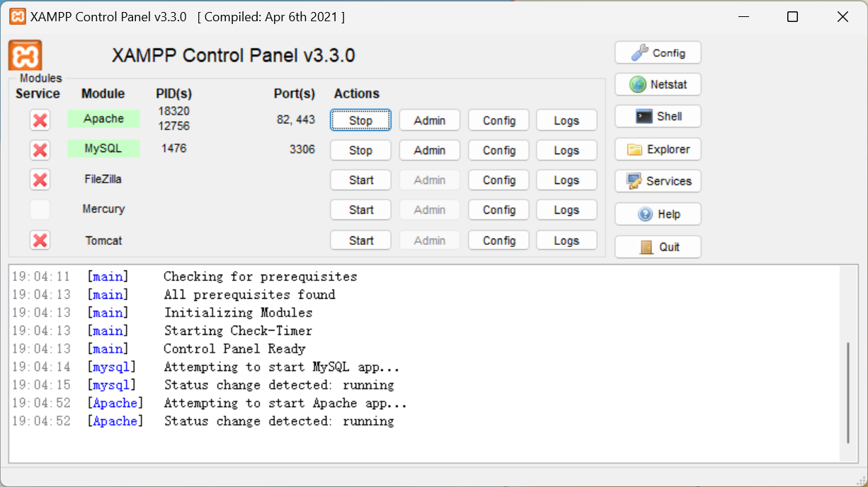Open Apache Admin page

click(x=430, y=120)
